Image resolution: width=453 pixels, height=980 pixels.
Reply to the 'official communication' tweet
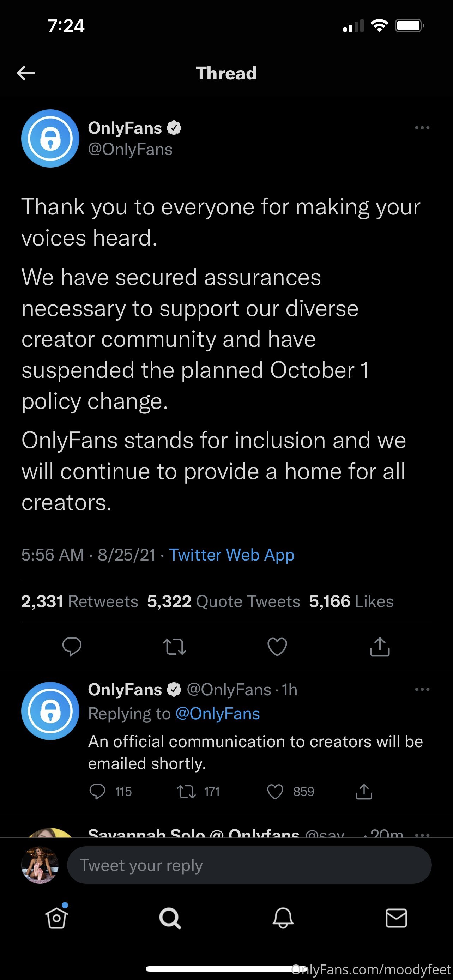click(97, 791)
